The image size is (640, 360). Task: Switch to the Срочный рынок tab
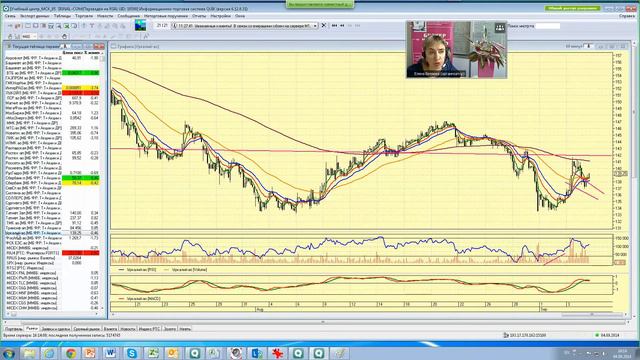point(87,329)
